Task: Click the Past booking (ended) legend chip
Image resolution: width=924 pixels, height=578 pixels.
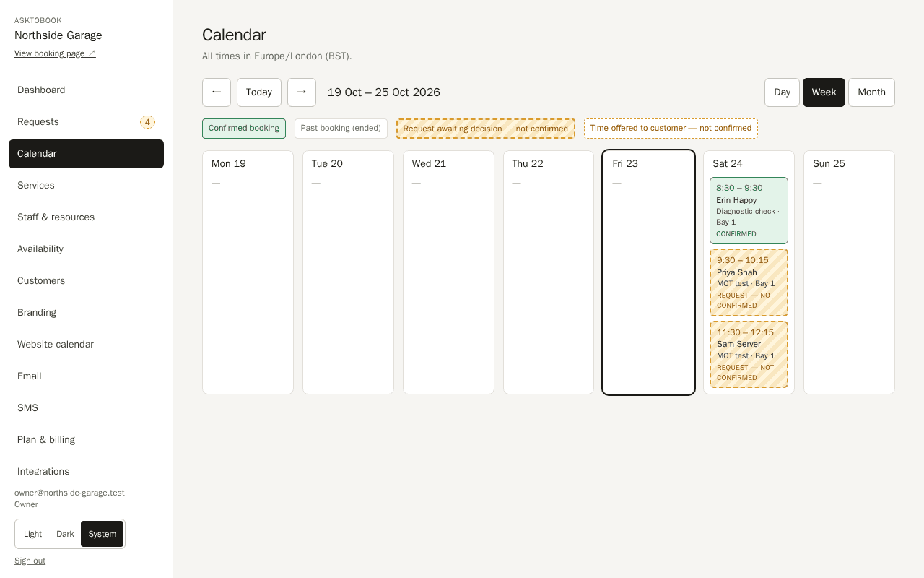Action: [x=341, y=129]
